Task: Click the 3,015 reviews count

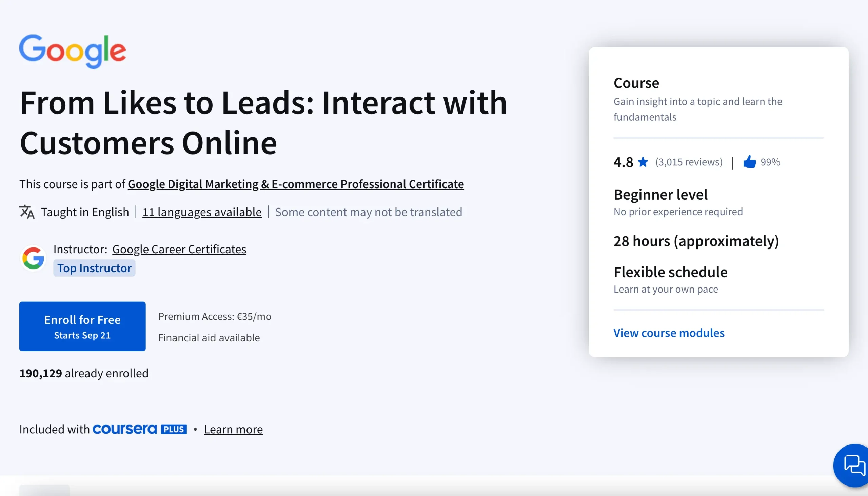Action: click(x=689, y=162)
